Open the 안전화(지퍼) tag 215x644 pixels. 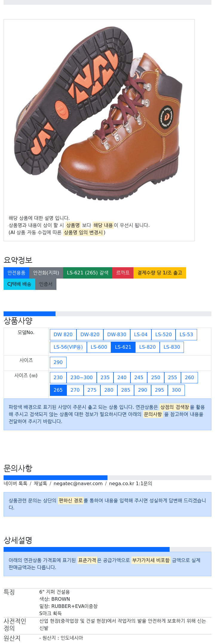[x=46, y=273]
